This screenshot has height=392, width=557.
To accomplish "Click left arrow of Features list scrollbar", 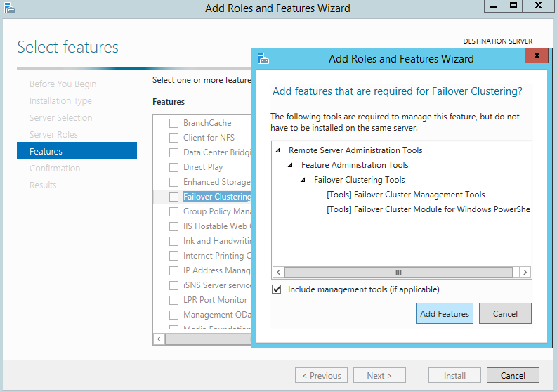I will click(x=159, y=339).
